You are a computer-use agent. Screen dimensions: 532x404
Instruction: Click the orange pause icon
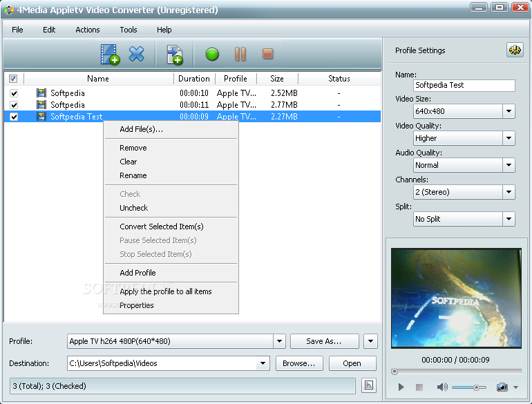tap(240, 54)
